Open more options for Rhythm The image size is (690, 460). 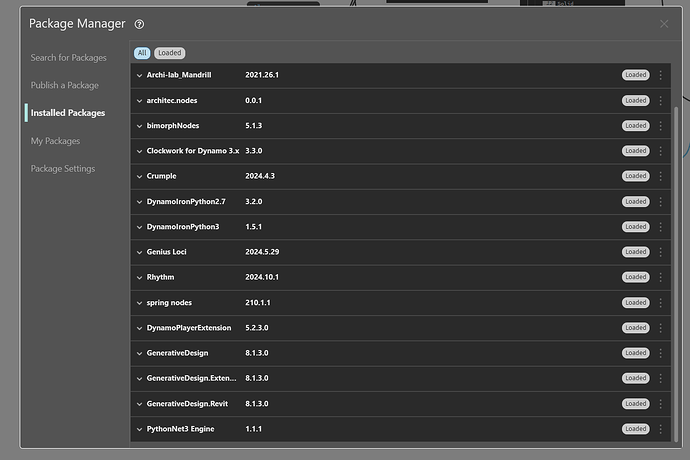click(661, 277)
